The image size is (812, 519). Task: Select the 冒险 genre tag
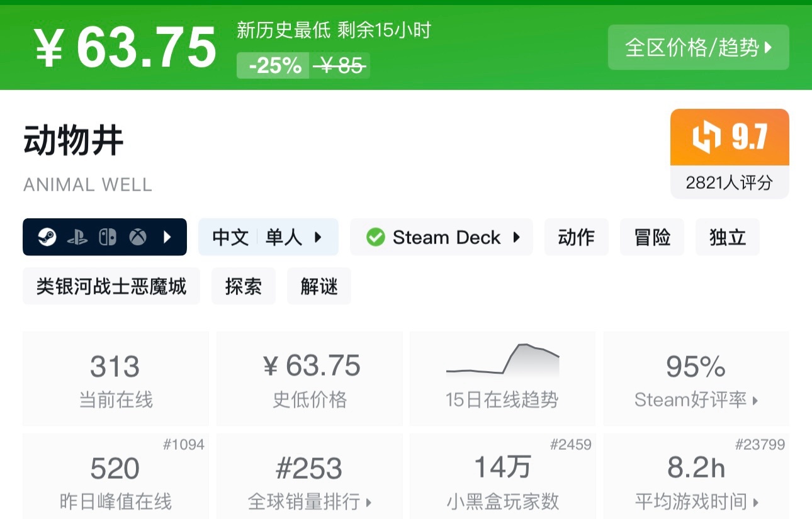point(651,237)
